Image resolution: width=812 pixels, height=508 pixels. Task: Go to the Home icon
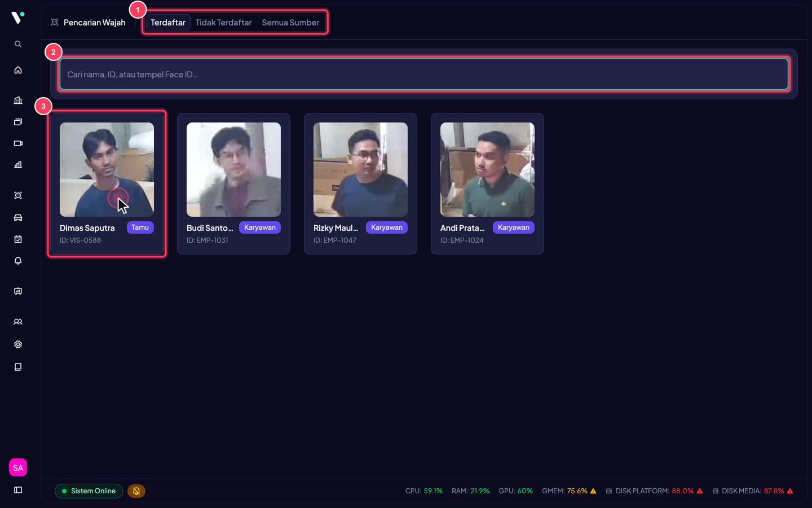pyautogui.click(x=18, y=70)
